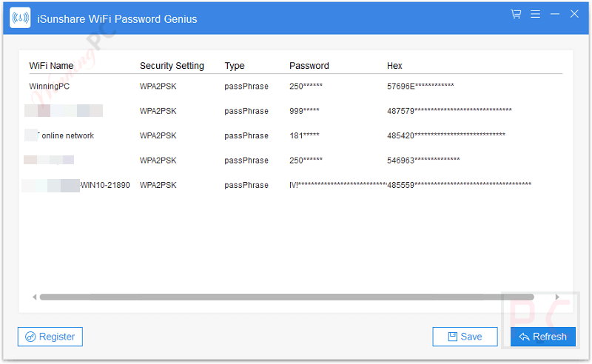Save the WiFi password list
The width and height of the screenshot is (592, 364).
(x=465, y=337)
